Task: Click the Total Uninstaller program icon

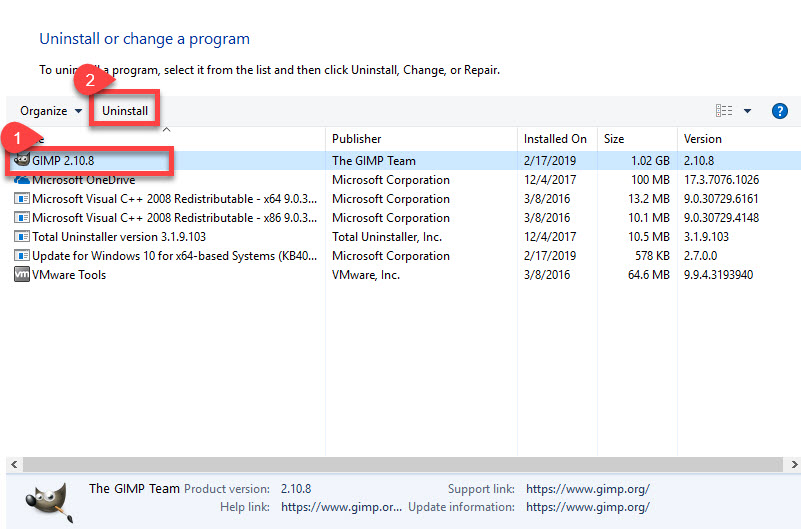Action: click(x=21, y=236)
